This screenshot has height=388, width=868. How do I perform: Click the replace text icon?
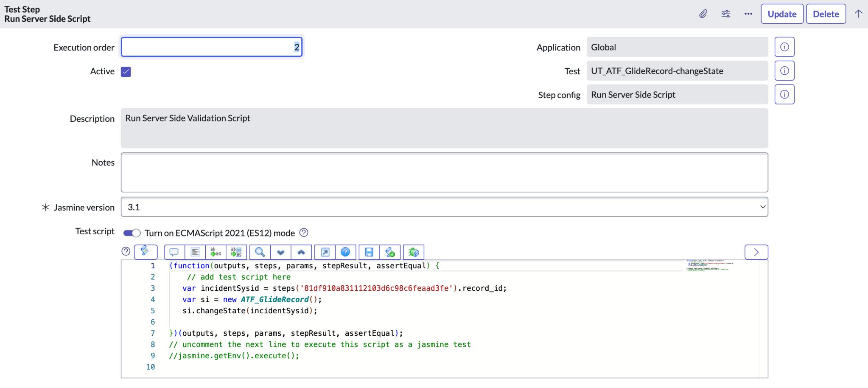[216, 252]
